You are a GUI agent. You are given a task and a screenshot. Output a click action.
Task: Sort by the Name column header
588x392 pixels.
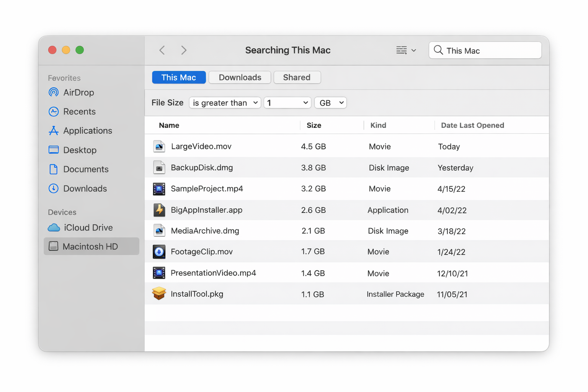point(169,125)
